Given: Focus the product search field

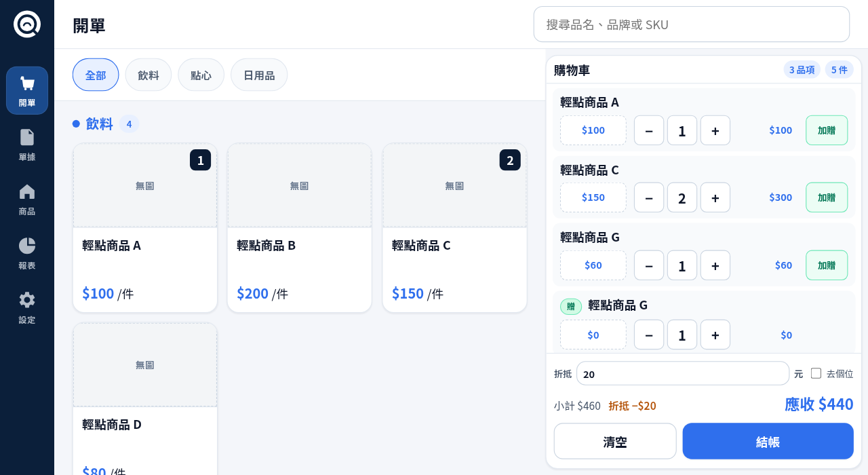Looking at the screenshot, I should click(x=692, y=24).
